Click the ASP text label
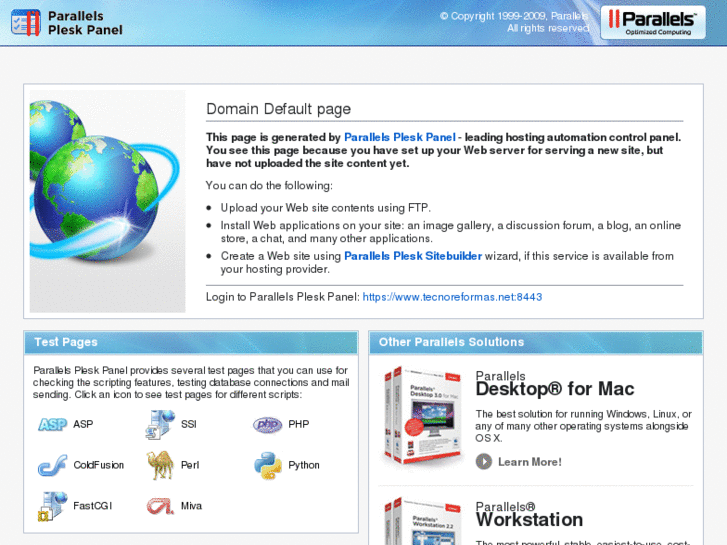This screenshot has width=727, height=545. pyautogui.click(x=83, y=424)
